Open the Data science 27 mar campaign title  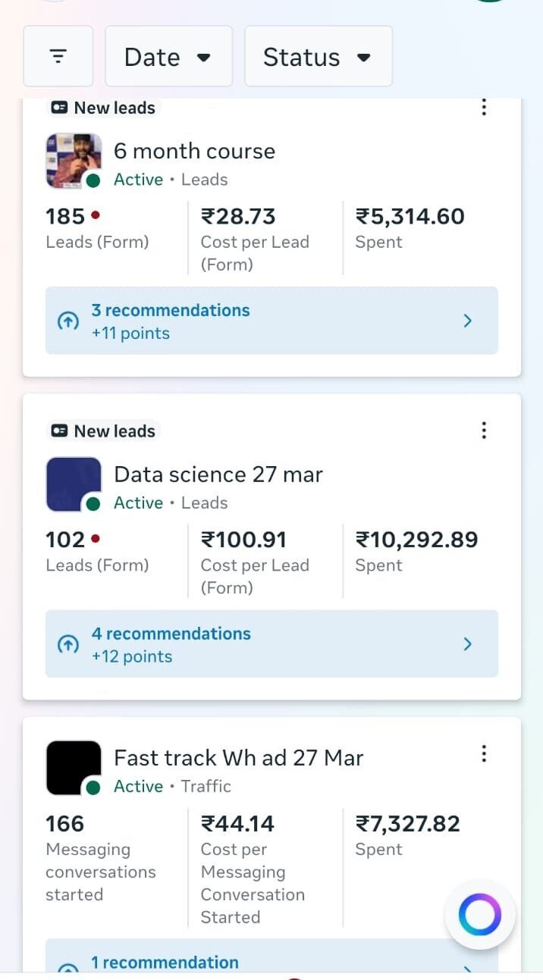point(218,474)
